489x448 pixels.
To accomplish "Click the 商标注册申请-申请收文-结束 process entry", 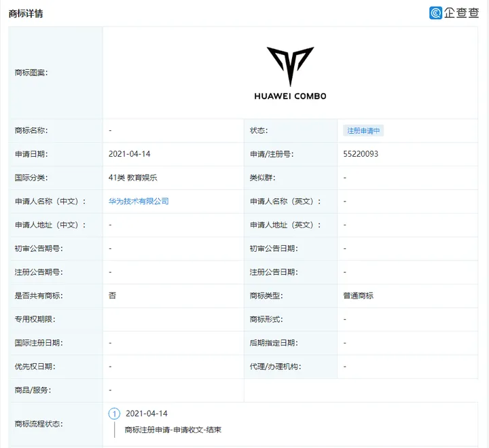I will [x=173, y=430].
